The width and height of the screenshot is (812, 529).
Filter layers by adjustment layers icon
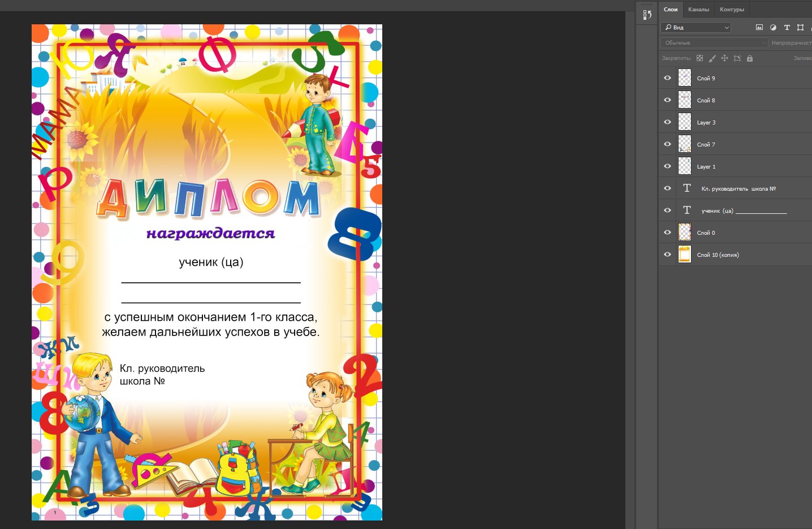[773, 27]
